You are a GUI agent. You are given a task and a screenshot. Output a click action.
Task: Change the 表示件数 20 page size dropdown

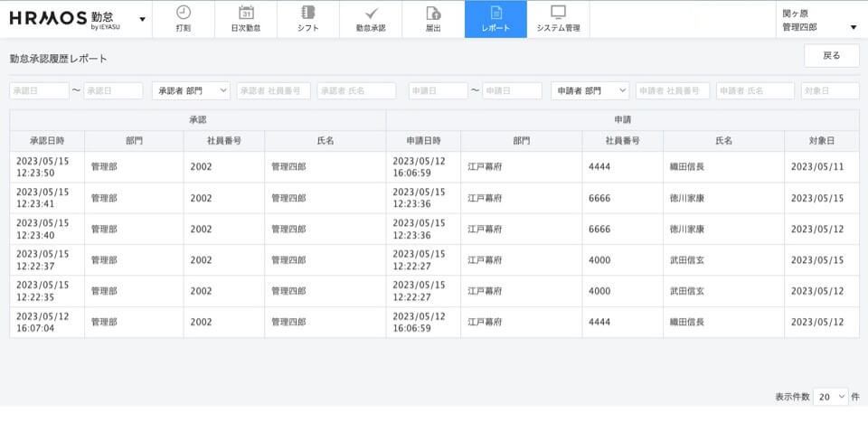pyautogui.click(x=832, y=397)
